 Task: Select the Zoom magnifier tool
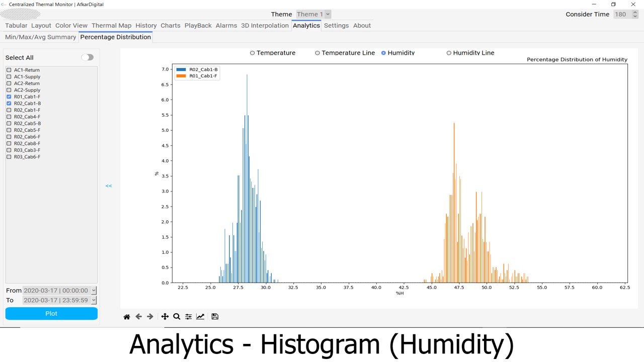pyautogui.click(x=177, y=317)
